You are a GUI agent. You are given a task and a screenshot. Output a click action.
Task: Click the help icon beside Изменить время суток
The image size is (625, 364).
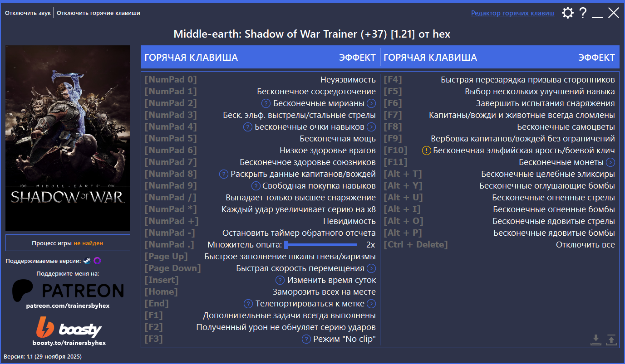pos(280,280)
